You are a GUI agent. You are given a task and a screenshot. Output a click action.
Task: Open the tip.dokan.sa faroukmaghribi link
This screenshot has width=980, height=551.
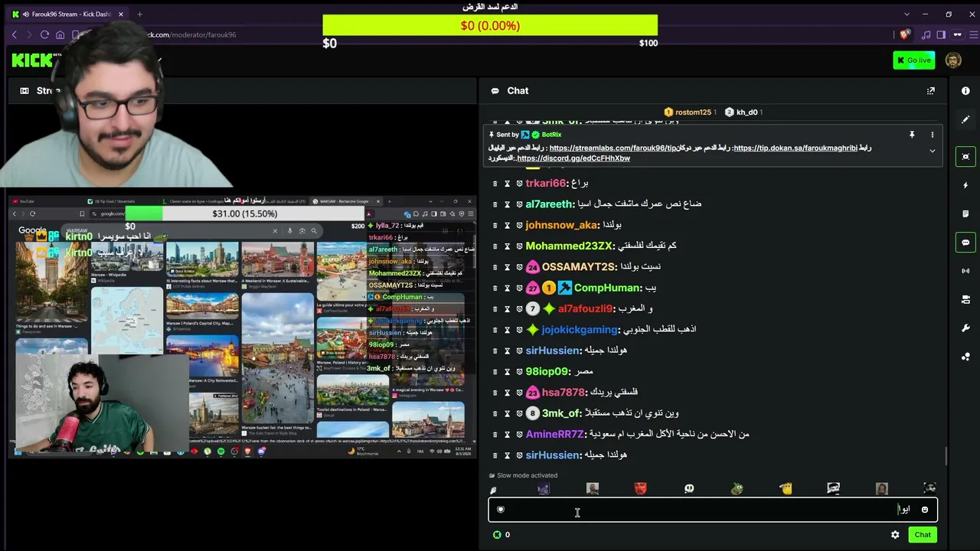pyautogui.click(x=795, y=148)
